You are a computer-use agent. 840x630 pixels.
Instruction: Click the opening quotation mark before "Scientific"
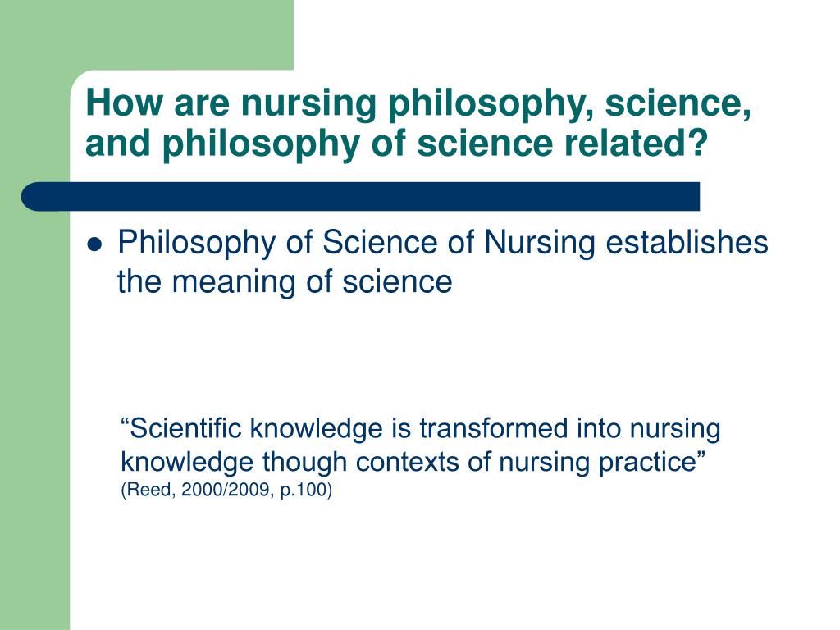[126, 422]
